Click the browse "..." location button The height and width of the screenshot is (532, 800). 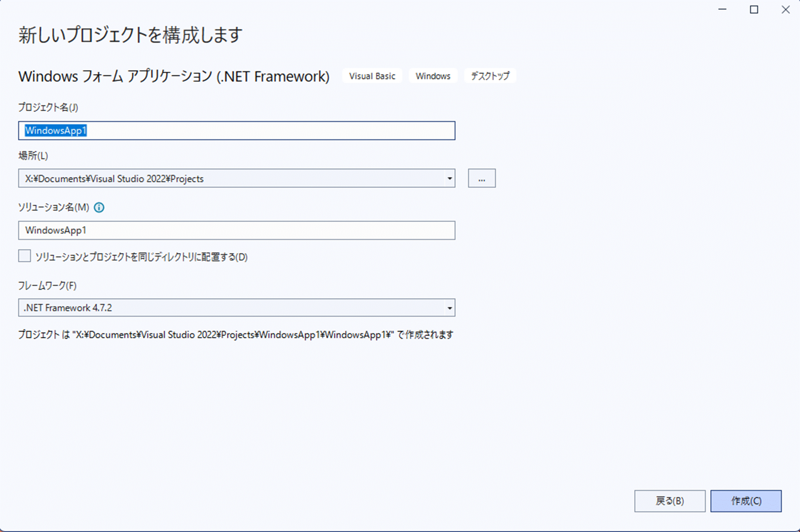482,178
